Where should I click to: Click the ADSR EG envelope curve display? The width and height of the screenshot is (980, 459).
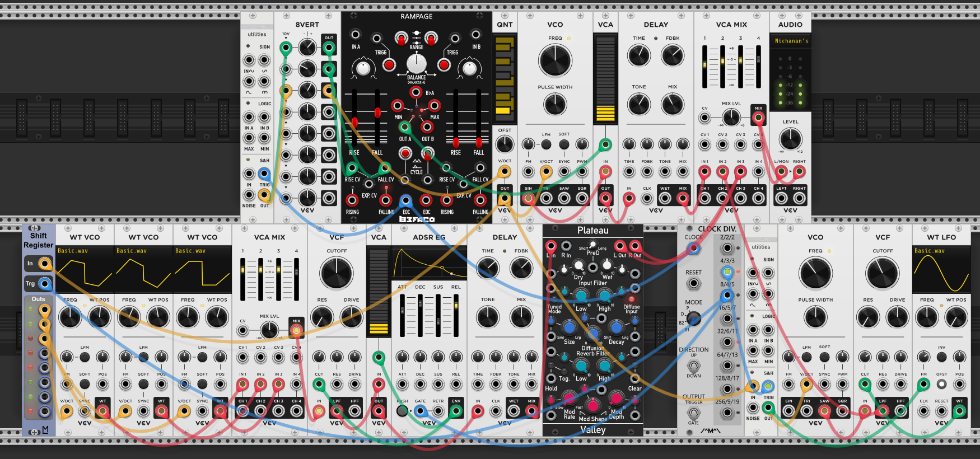[x=430, y=263]
